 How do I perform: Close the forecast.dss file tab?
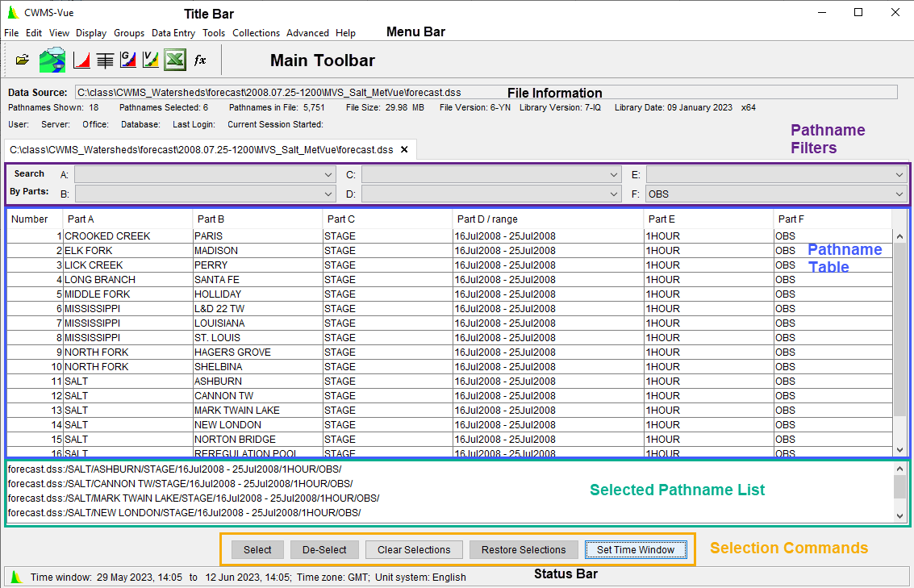[404, 150]
